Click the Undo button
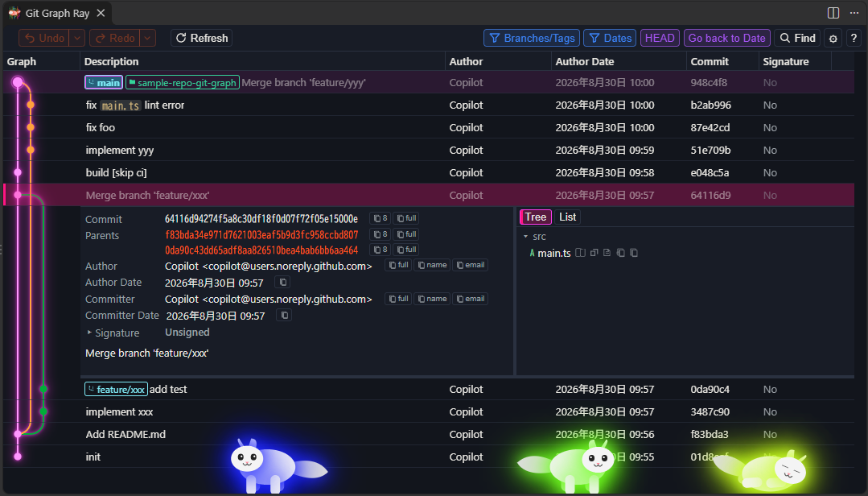 point(45,38)
